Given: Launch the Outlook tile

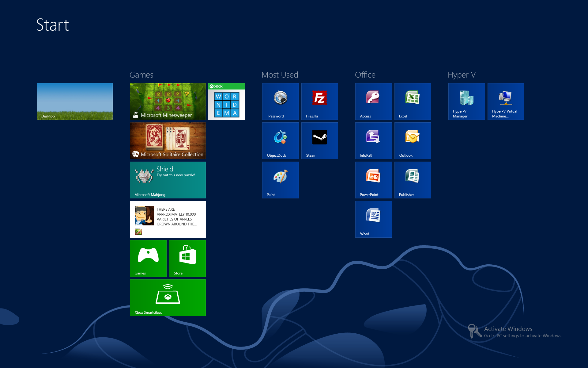Looking at the screenshot, I should (413, 141).
